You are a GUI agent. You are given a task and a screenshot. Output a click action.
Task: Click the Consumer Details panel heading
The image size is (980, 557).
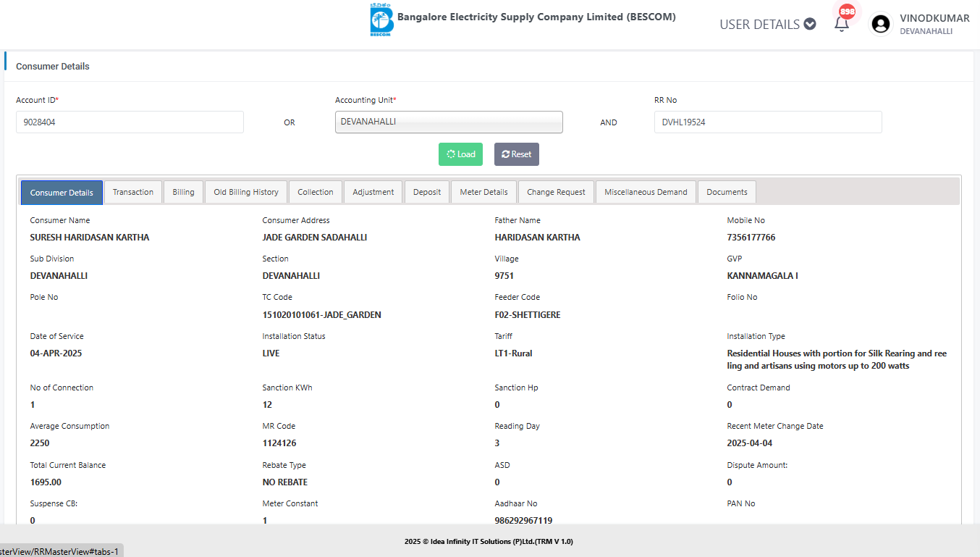pos(53,66)
